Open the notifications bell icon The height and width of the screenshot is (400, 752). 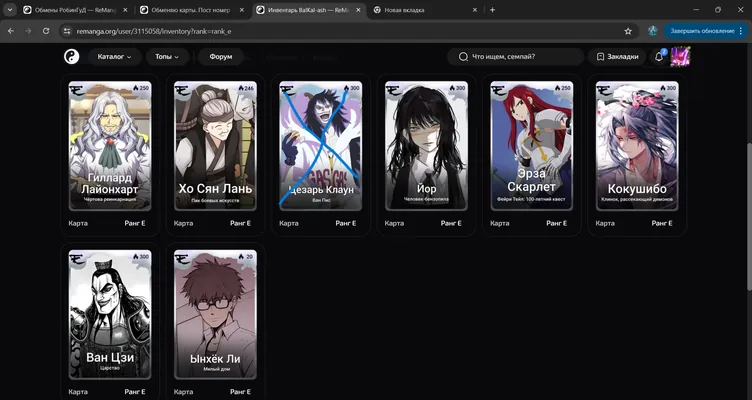[x=659, y=57]
